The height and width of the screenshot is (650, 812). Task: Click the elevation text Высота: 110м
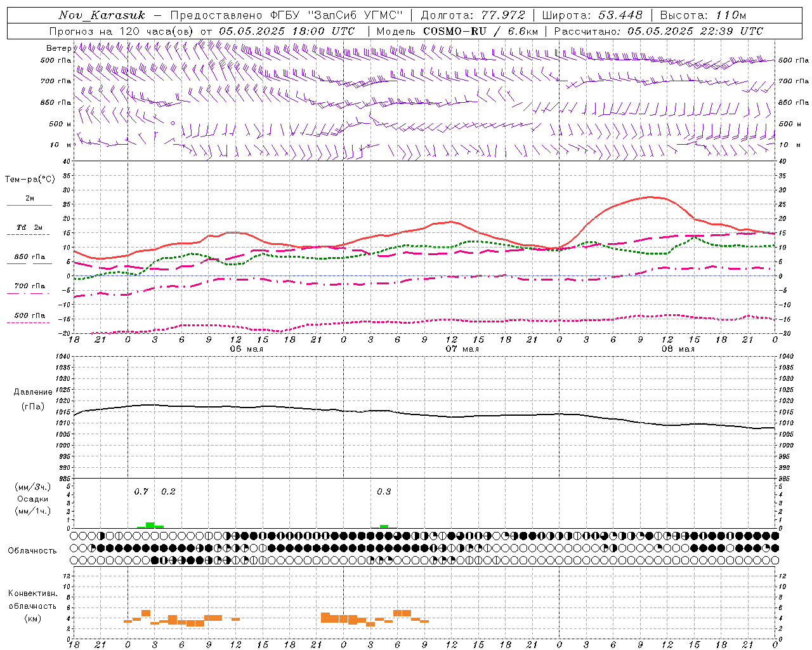pyautogui.click(x=703, y=15)
